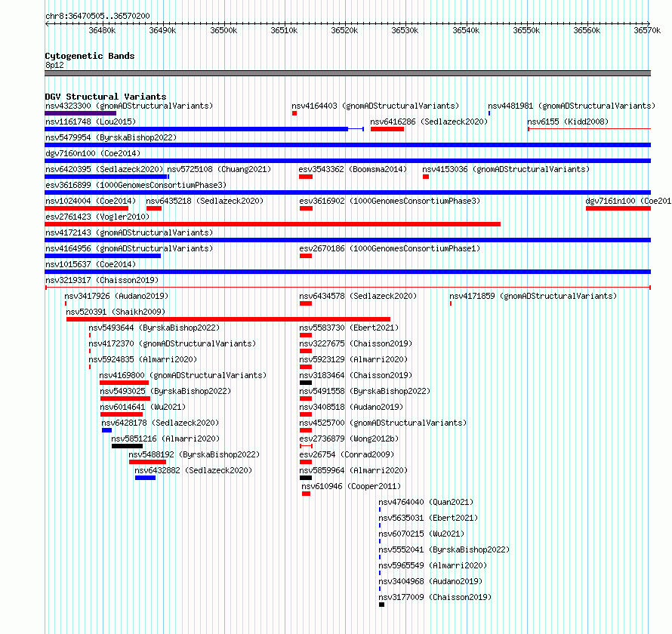Viewport: 672px width, 634px height.
Task: Open nsv5859964 (Almarri2020) label
Action: click(353, 470)
